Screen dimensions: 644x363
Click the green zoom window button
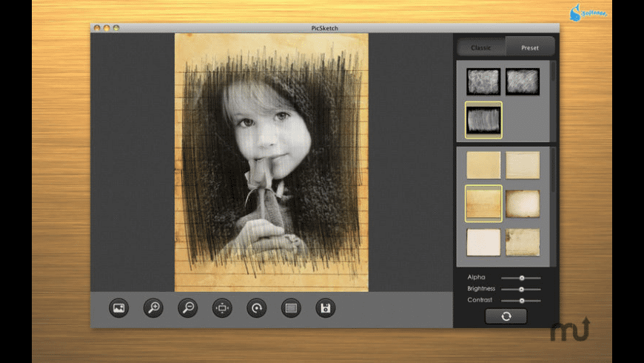pyautogui.click(x=116, y=28)
